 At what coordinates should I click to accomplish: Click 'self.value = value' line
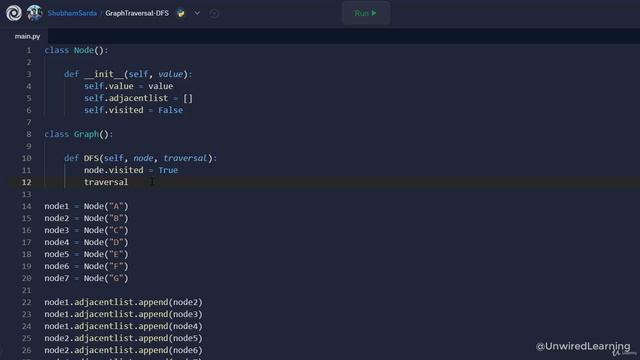129,86
